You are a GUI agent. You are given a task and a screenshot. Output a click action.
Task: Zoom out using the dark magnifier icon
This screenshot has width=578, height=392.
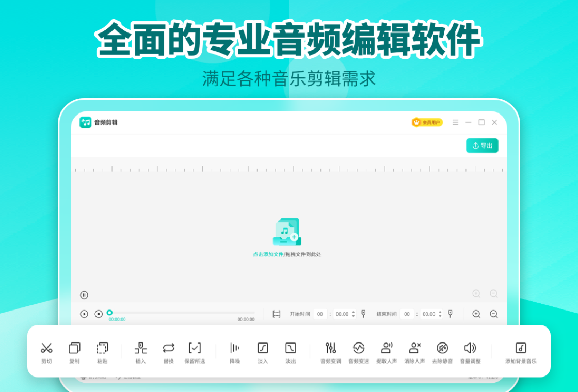click(494, 314)
